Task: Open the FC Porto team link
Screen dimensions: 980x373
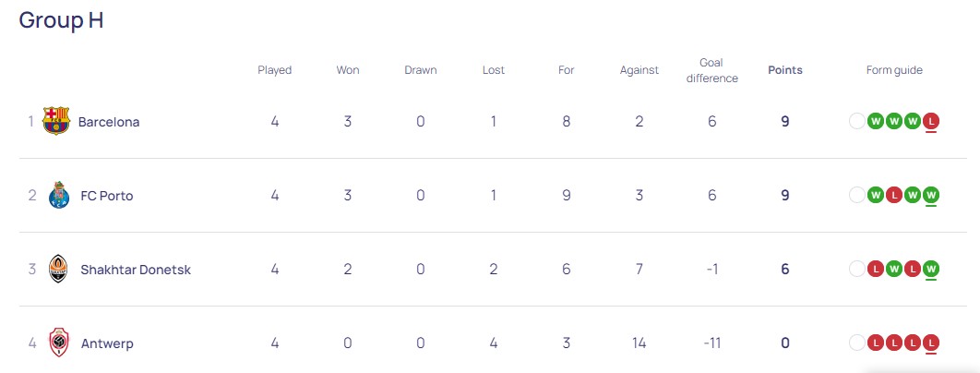Action: tap(107, 196)
